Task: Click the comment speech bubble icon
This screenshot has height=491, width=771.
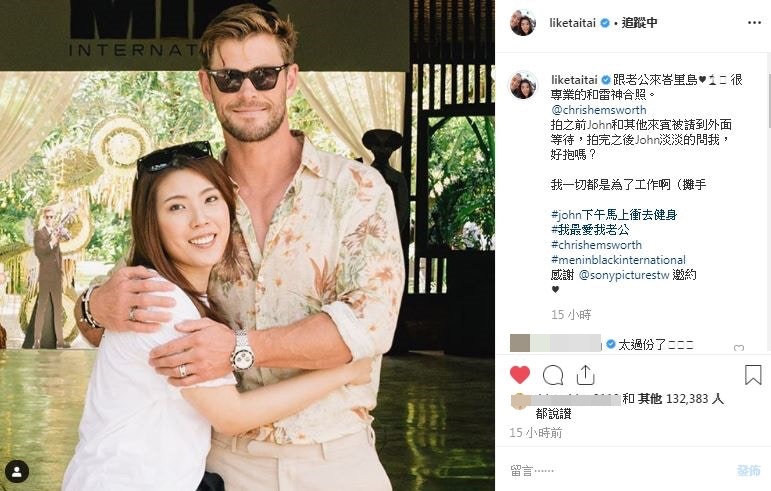Action: [x=553, y=375]
